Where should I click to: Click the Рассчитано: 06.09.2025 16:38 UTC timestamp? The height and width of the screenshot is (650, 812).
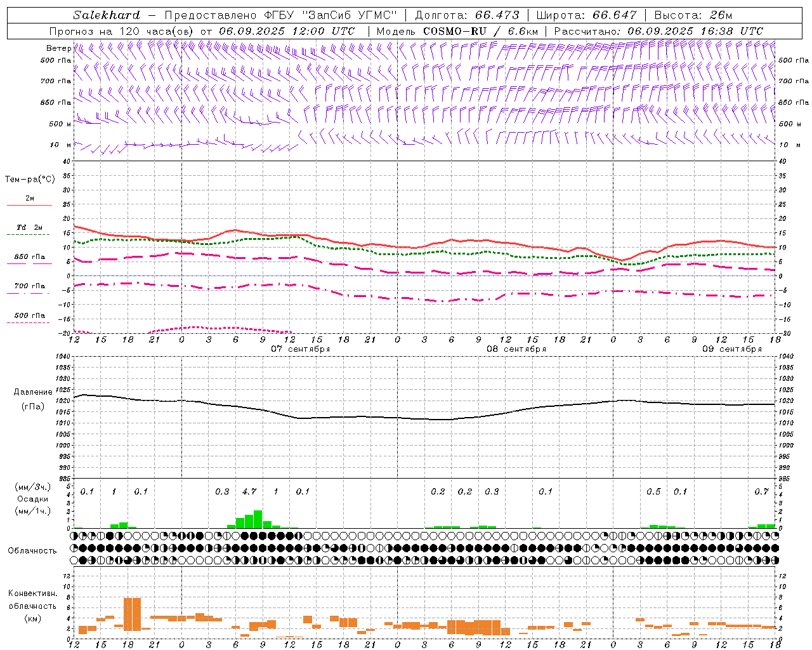tap(658, 31)
